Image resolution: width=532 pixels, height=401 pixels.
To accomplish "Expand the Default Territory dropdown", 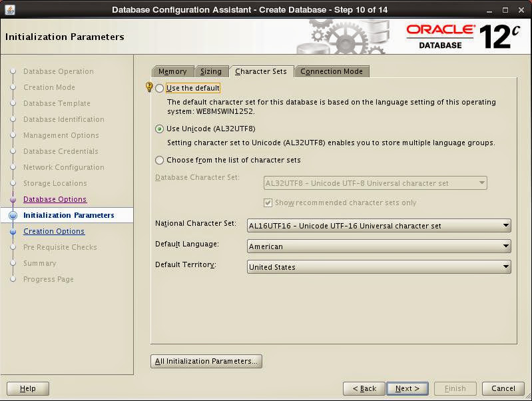I will coord(379,267).
